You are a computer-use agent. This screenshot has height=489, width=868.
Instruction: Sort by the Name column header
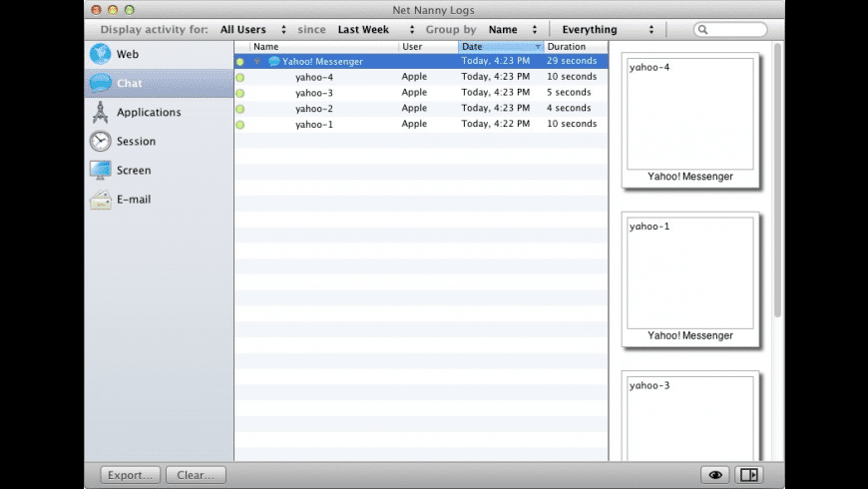324,47
